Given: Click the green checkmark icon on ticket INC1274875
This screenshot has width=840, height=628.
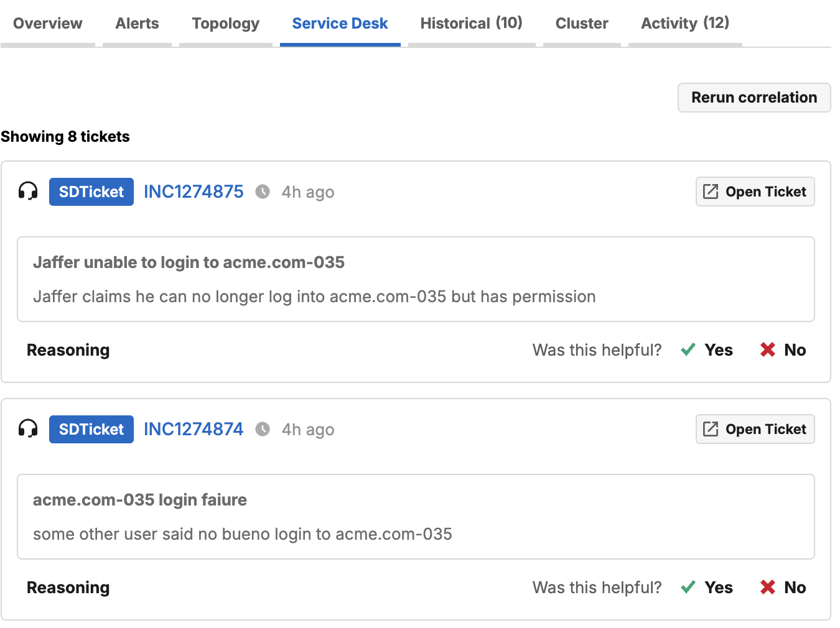Looking at the screenshot, I should pos(688,349).
